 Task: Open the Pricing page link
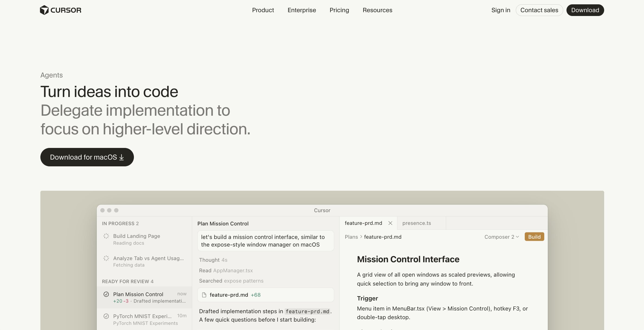[339, 10]
